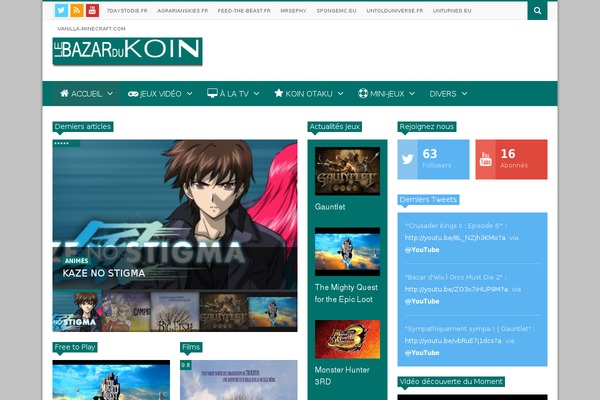Open the Twitter icon in top bar

[x=61, y=10]
